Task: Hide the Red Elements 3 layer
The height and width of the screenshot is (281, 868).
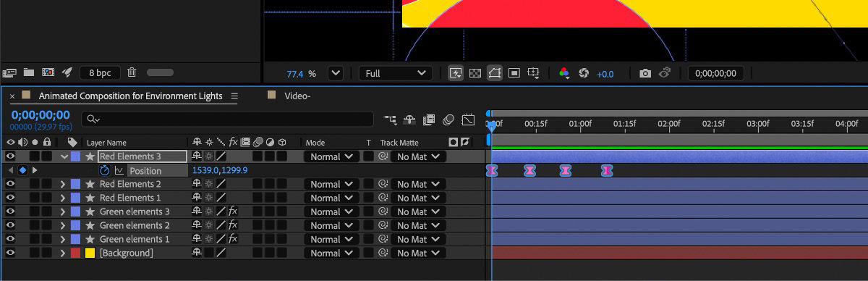Action: [x=10, y=156]
